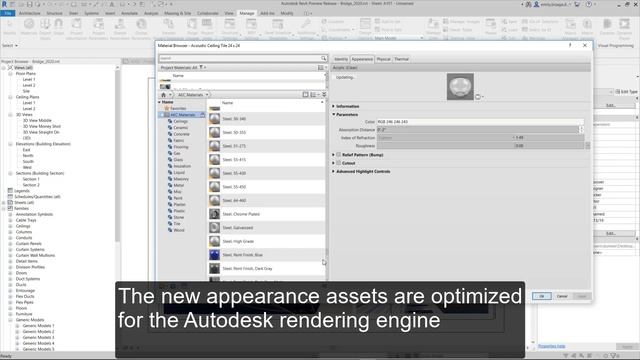Open the Architecture ribbon tab
This screenshot has width=640, height=360.
click(30, 13)
